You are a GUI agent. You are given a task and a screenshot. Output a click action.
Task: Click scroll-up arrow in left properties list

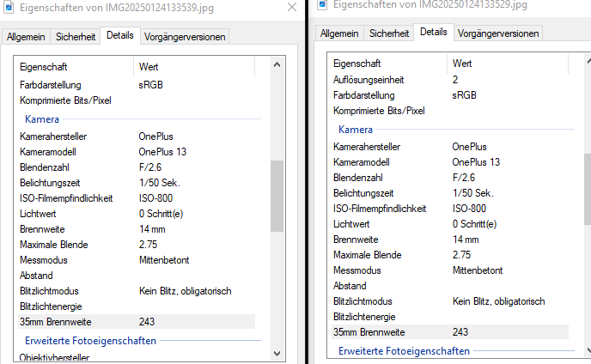click(x=277, y=65)
